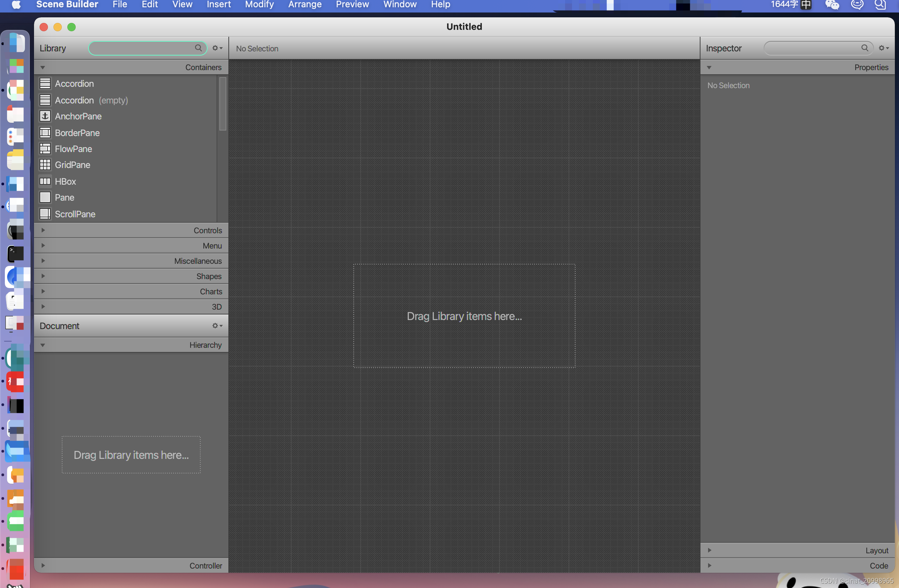Expand the Controller section
Viewport: 899px width, 588px height.
(x=43, y=565)
